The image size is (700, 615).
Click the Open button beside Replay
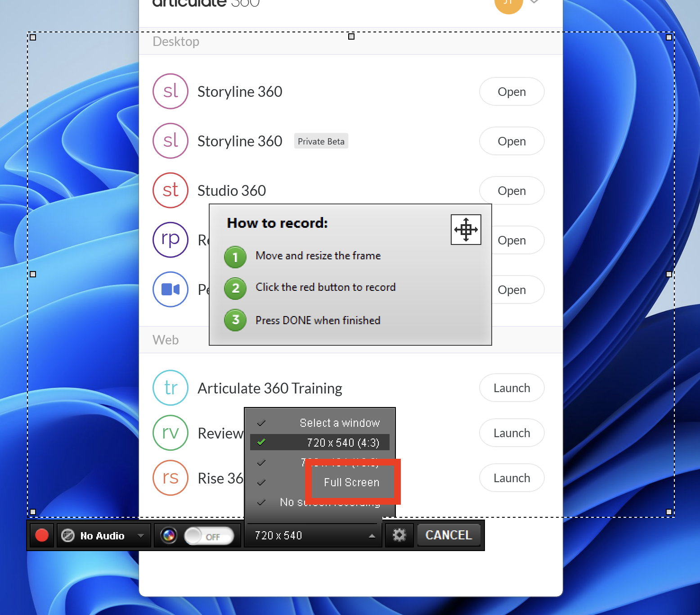pos(512,240)
